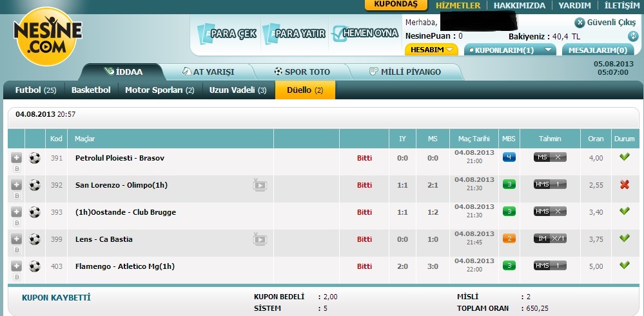Click MBS 3 badge in Flamengo row
644x316 pixels.
click(509, 266)
